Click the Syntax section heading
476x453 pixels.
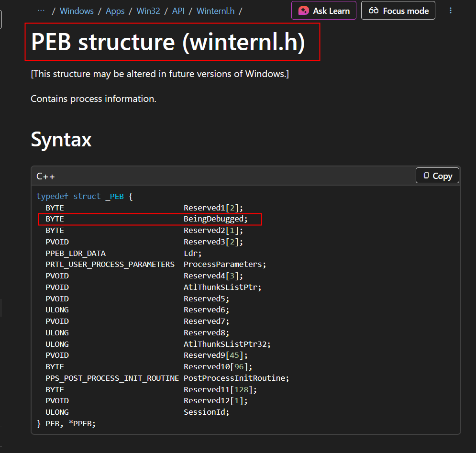[61, 139]
